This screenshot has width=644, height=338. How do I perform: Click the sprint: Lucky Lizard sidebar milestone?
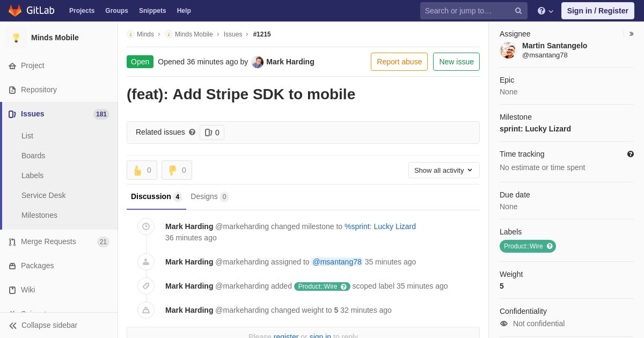535,129
